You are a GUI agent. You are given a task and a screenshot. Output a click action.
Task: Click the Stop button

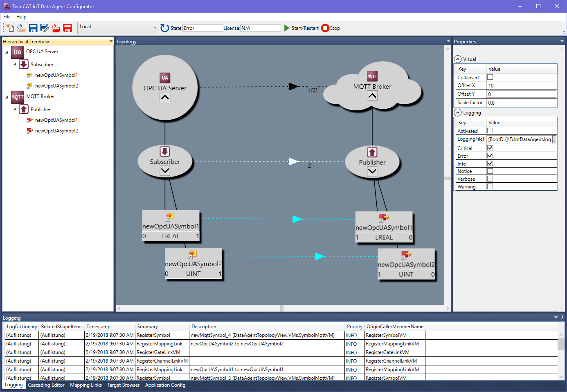(x=331, y=28)
